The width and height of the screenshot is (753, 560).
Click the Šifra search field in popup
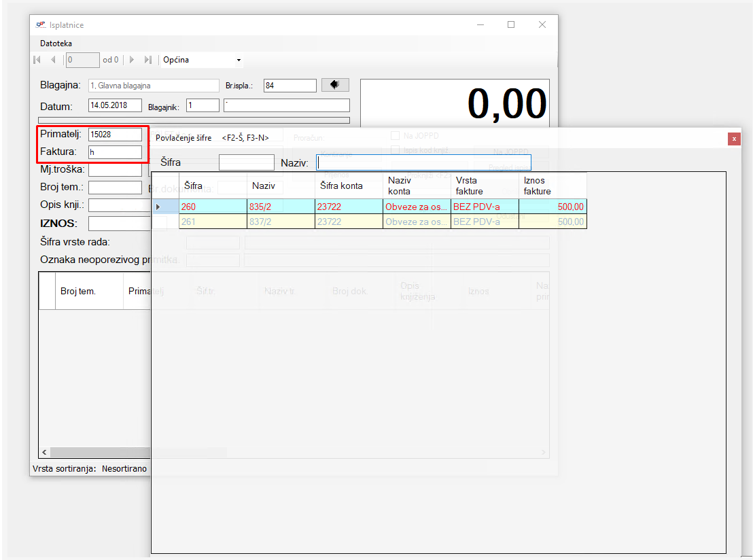coord(246,163)
